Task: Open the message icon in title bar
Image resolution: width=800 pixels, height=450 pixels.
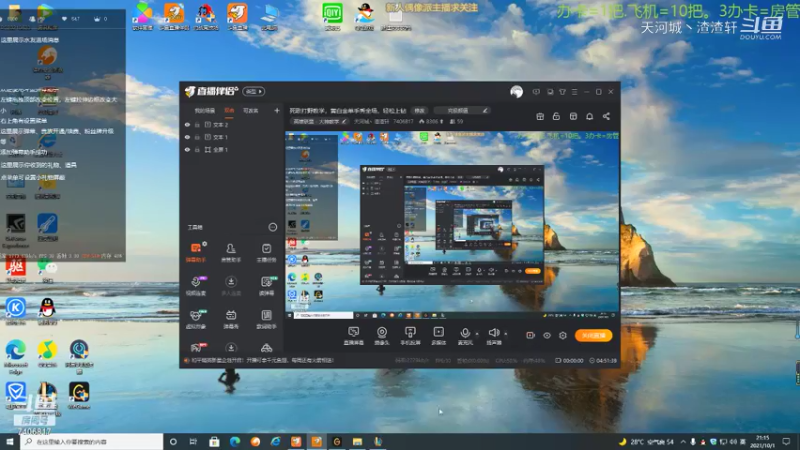Action: (x=536, y=92)
